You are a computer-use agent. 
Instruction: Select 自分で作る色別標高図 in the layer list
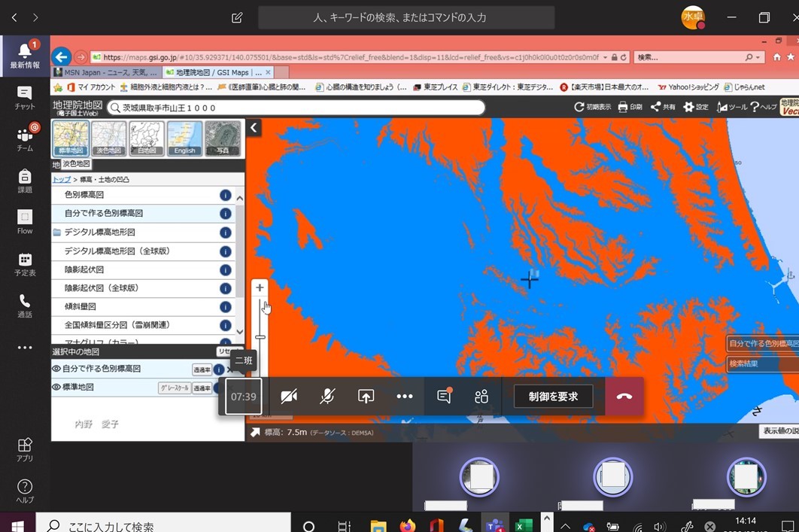143,214
